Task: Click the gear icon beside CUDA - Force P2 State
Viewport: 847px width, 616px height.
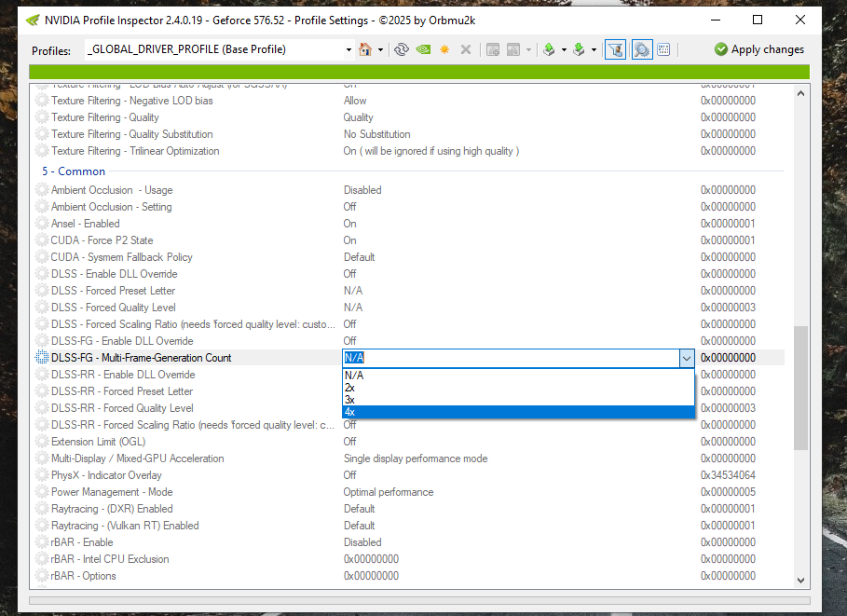Action: coord(42,240)
